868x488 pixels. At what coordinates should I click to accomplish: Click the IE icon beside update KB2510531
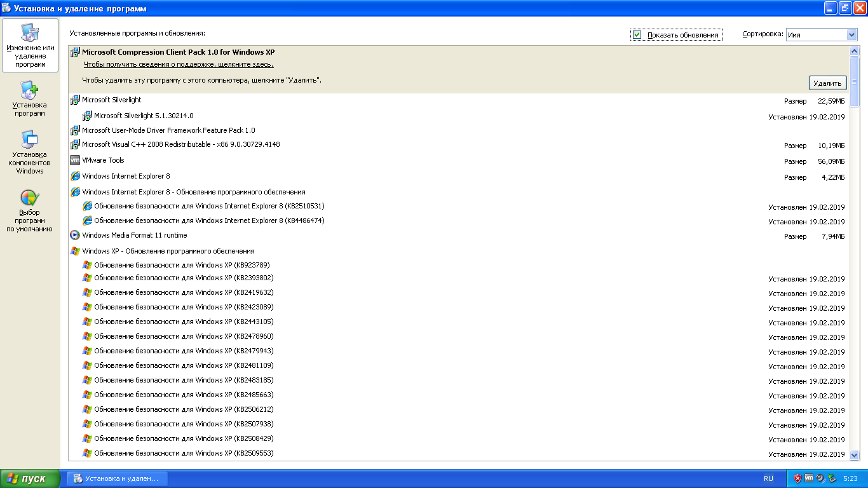[87, 206]
